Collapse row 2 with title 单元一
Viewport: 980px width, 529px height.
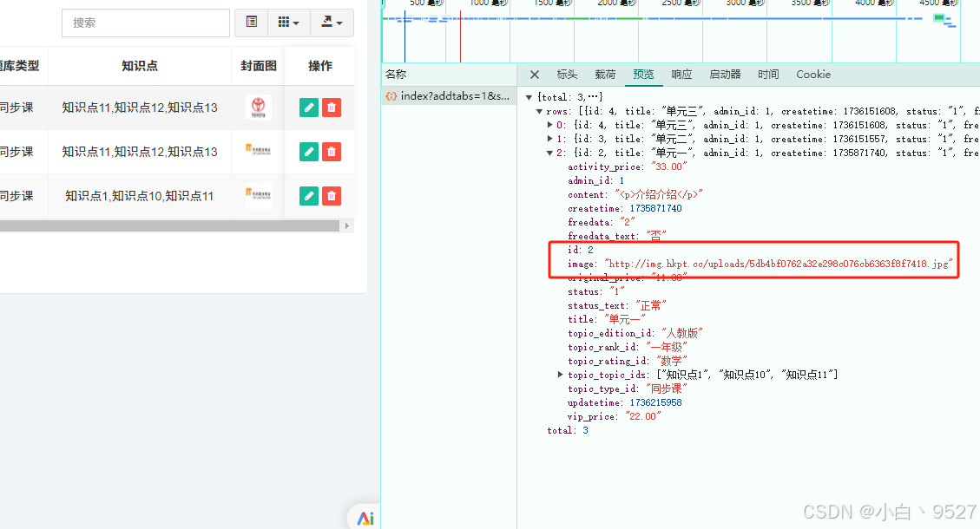point(550,153)
